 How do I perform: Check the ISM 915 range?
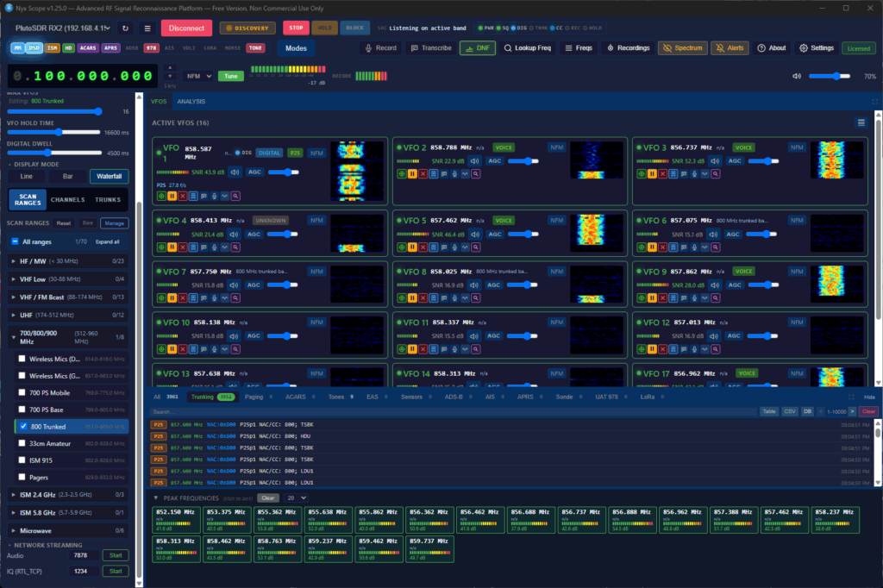[22, 460]
